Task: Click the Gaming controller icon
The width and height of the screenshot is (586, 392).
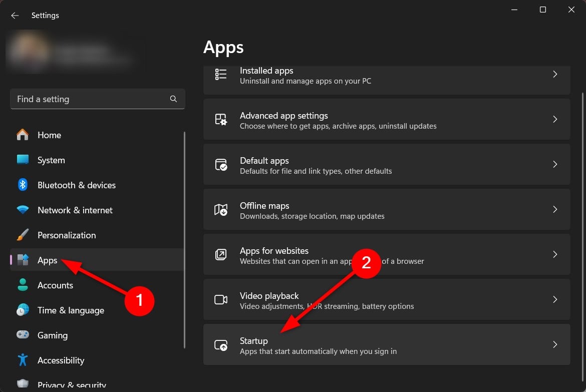Action: pos(23,334)
